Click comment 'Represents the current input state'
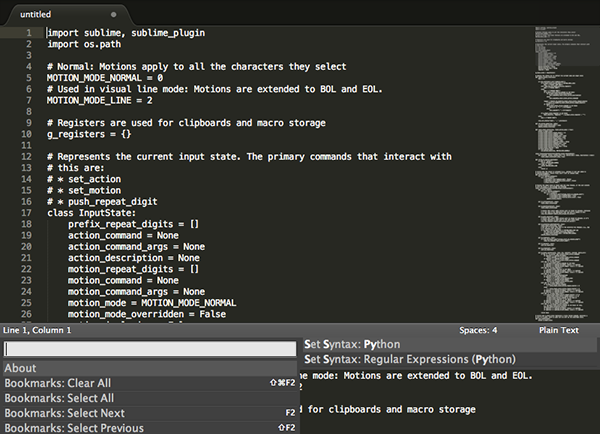This screenshot has height=434, width=600. tap(249, 157)
